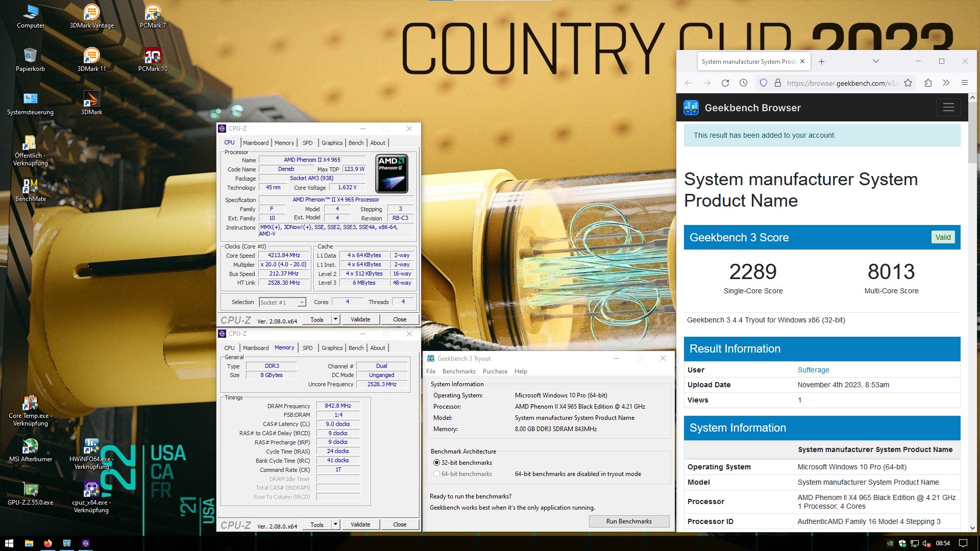
Task: Click the Valid badge on Geekbench score
Action: click(943, 237)
